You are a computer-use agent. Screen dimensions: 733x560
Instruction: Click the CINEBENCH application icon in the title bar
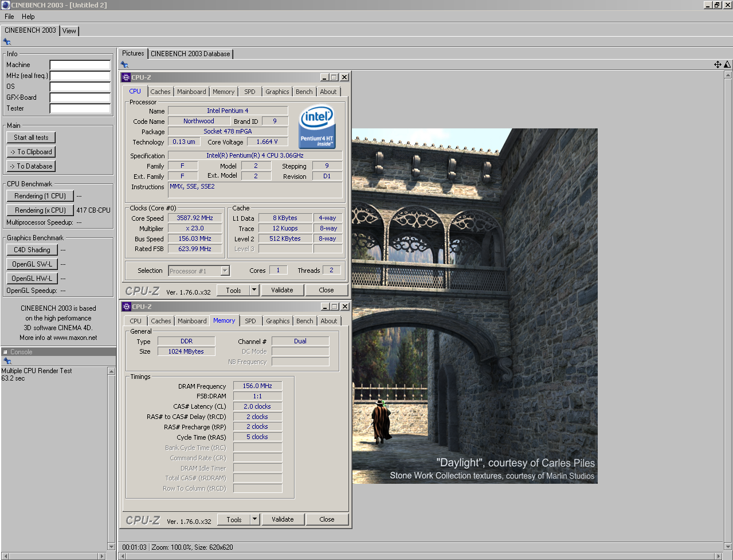point(5,5)
